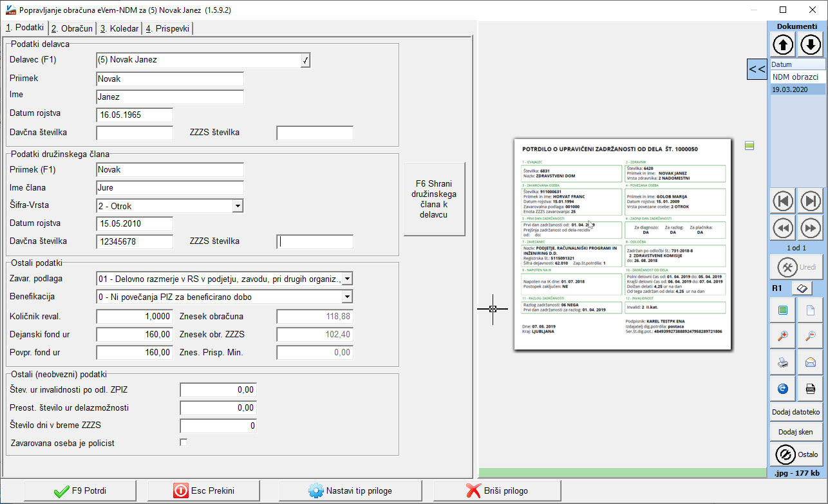Click family member ZZZS številka field
Screen dimensions: 828x504
tap(315, 241)
